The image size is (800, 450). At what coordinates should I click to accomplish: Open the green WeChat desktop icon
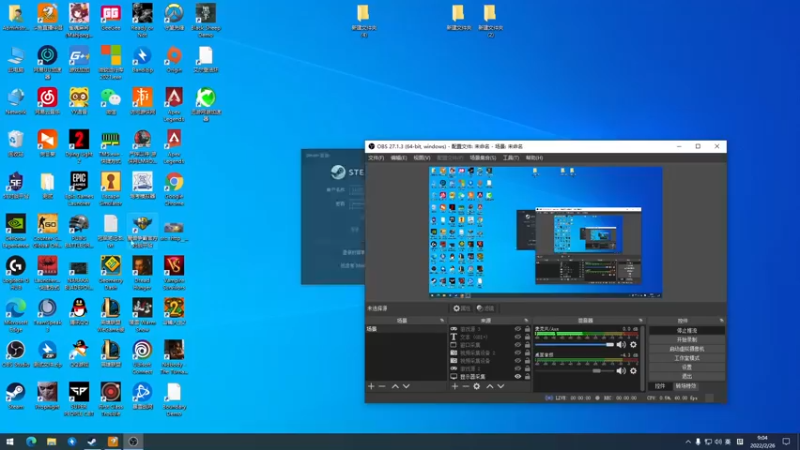click(111, 101)
